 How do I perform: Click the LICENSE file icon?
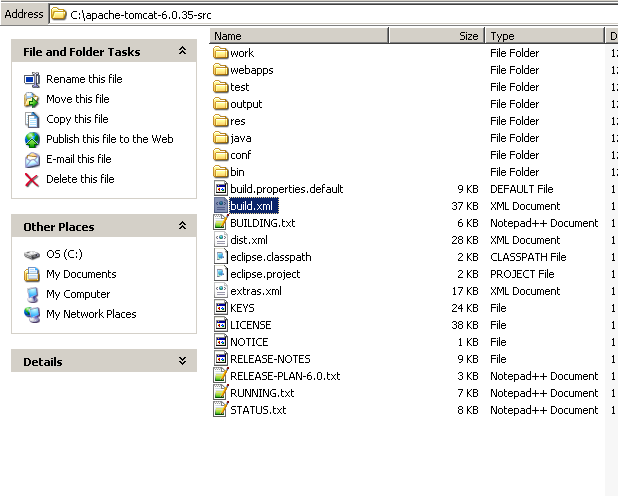tap(221, 324)
